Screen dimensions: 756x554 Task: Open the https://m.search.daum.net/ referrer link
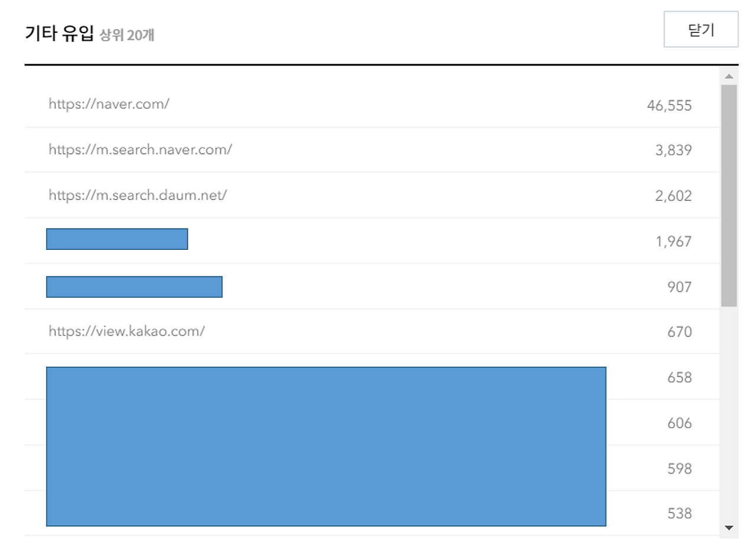138,195
